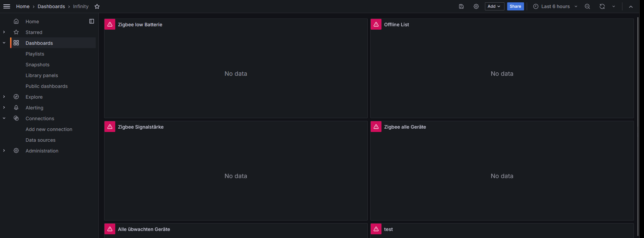Screen dimensions: 644x238
Task: Save the dashboard using the disk icon
Action: tap(461, 6)
